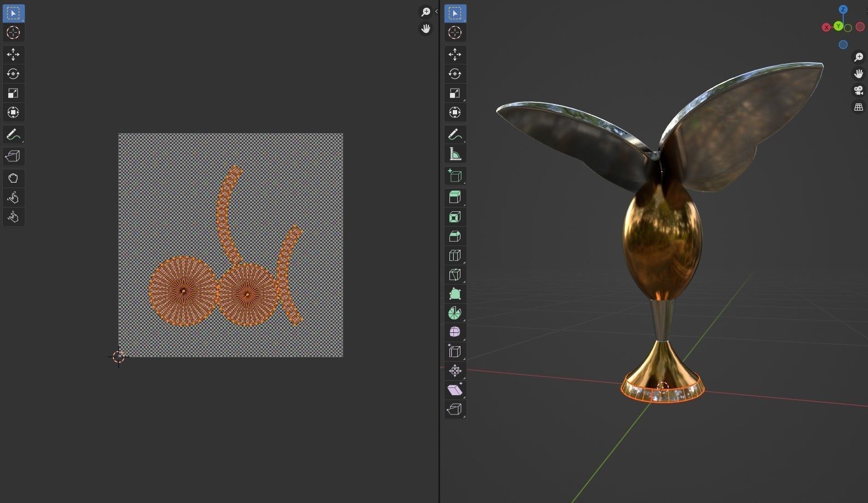Click center vertex of left circular UV island
The height and width of the screenshot is (503, 868).
click(x=183, y=291)
